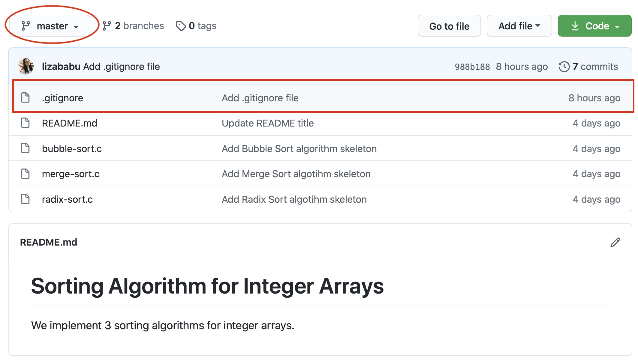Click the 8 hours ago timestamp in header

point(522,67)
